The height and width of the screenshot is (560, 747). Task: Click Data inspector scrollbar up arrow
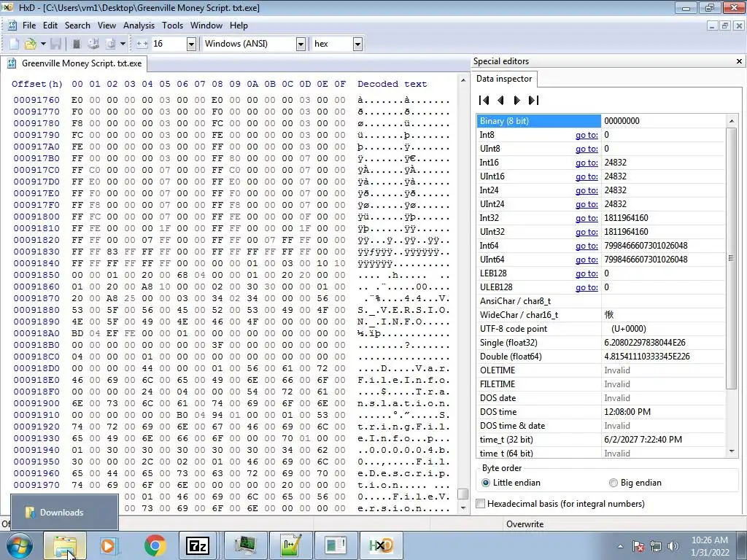tap(732, 121)
